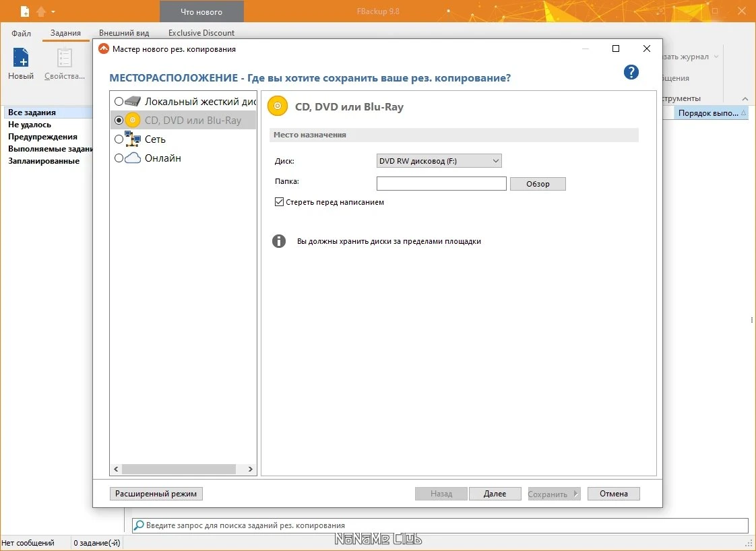The image size is (756, 551).
Task: Click the job search input field
Action: (440, 525)
